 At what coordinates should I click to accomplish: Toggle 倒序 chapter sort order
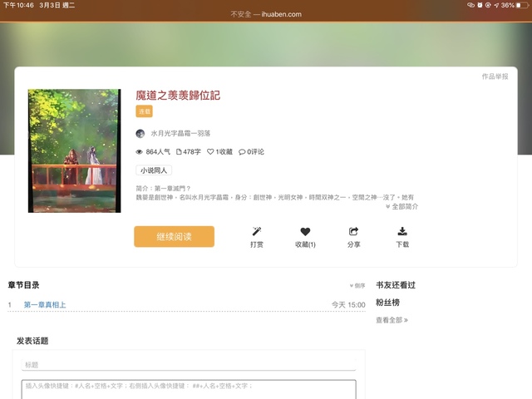tap(357, 286)
